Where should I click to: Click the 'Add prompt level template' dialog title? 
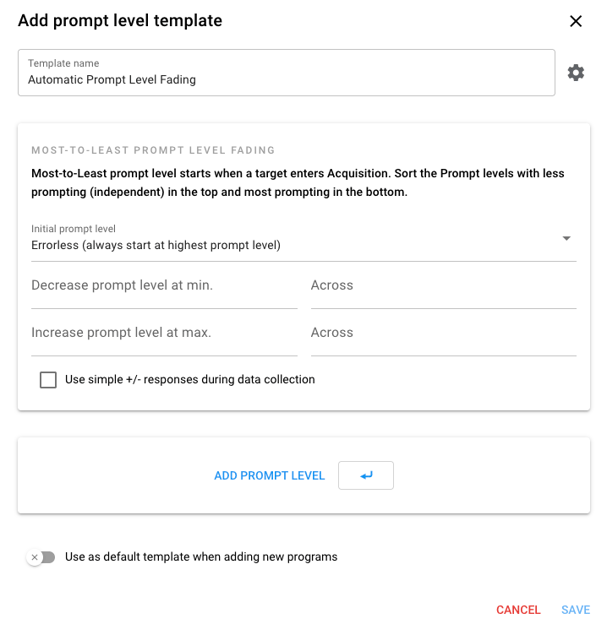tap(120, 21)
